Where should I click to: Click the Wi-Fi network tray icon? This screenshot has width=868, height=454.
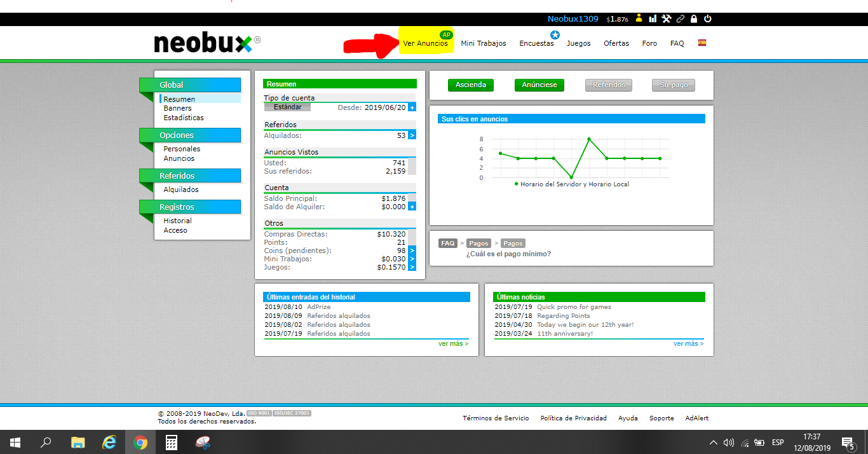[x=744, y=443]
